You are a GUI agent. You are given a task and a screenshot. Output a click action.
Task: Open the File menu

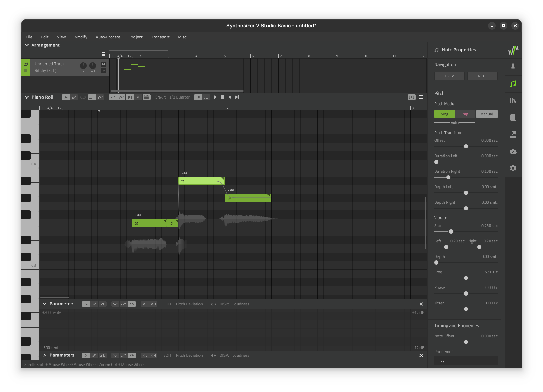(x=29, y=37)
